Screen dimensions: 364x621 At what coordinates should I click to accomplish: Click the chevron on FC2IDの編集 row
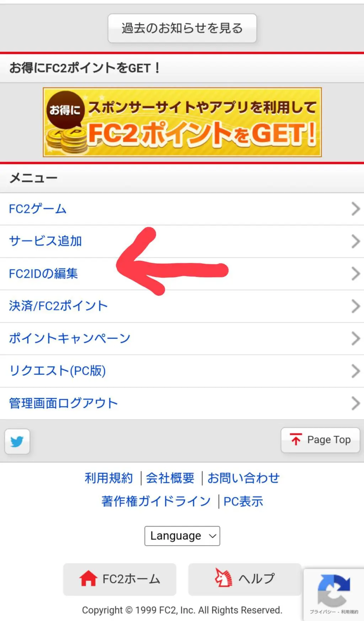(x=355, y=274)
